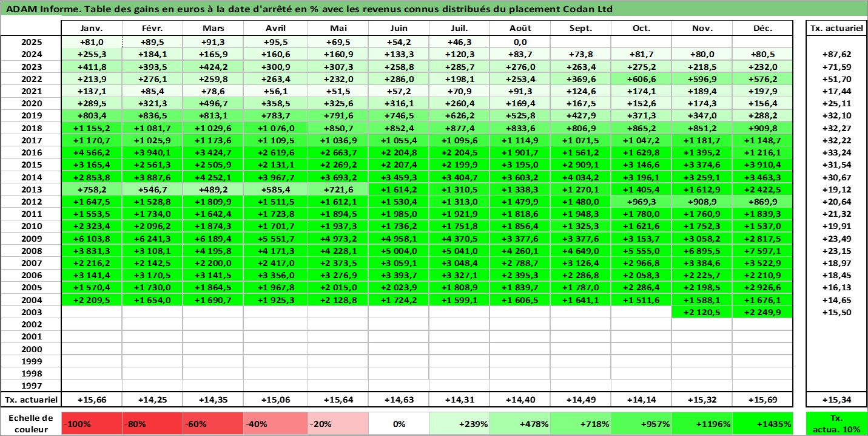
Task: Click the -100% red color scale swatch
Action: [x=92, y=424]
